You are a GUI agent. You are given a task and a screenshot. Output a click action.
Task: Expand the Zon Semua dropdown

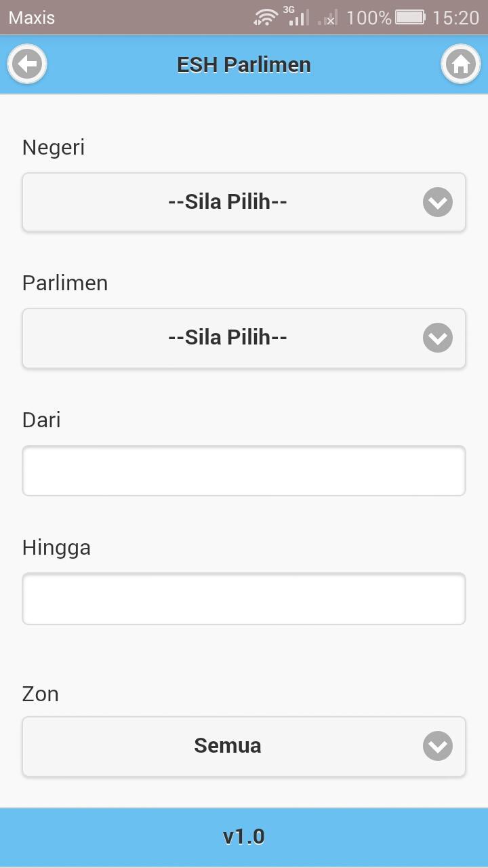tap(244, 747)
